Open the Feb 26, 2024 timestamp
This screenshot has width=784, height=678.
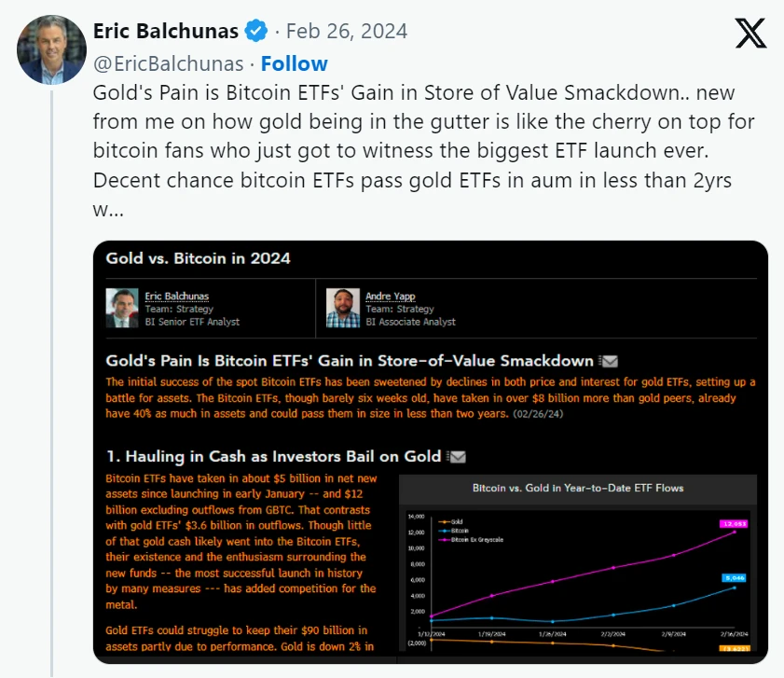point(346,31)
